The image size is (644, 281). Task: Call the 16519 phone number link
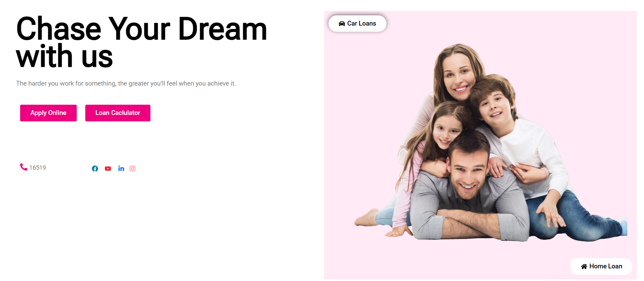click(x=38, y=168)
